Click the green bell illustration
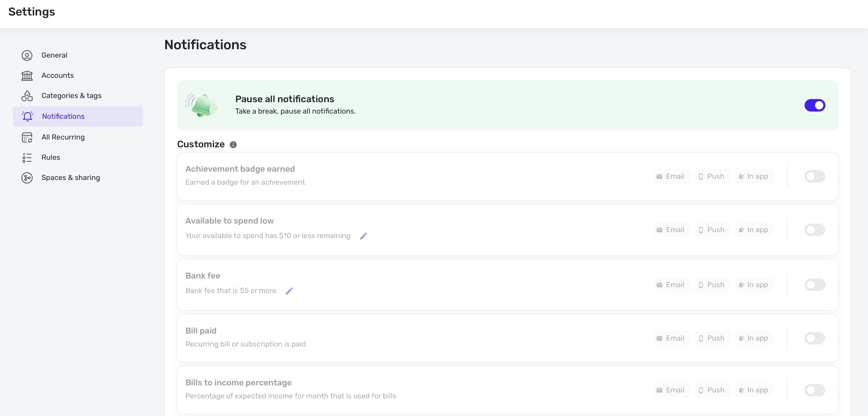The height and width of the screenshot is (416, 868). pos(202,105)
